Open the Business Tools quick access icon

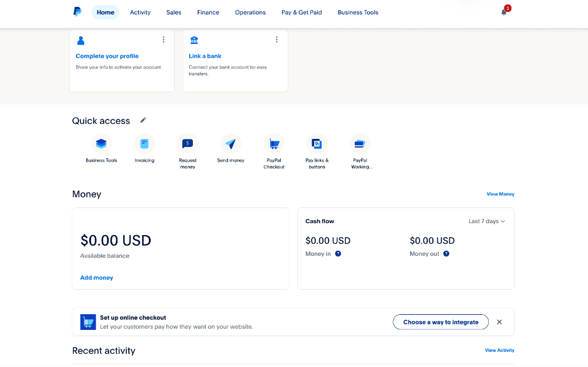[x=101, y=143]
